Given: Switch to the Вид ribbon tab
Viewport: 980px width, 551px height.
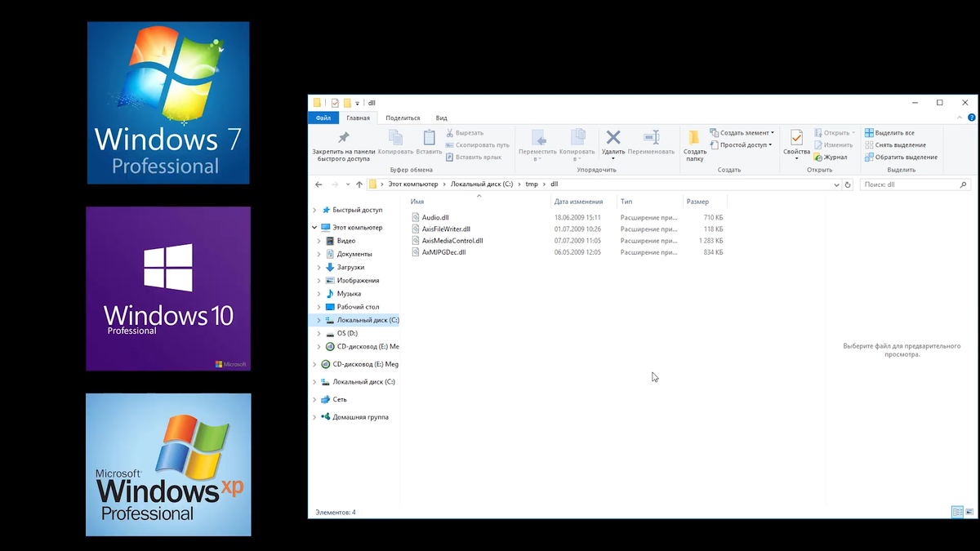Looking at the screenshot, I should pos(441,118).
